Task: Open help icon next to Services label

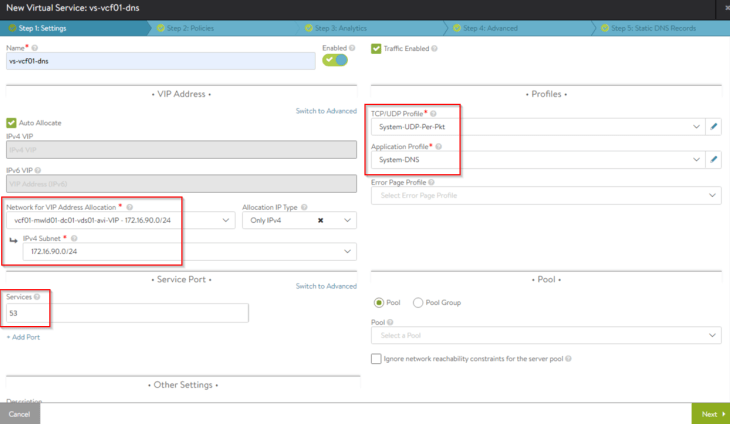Action: click(x=37, y=297)
